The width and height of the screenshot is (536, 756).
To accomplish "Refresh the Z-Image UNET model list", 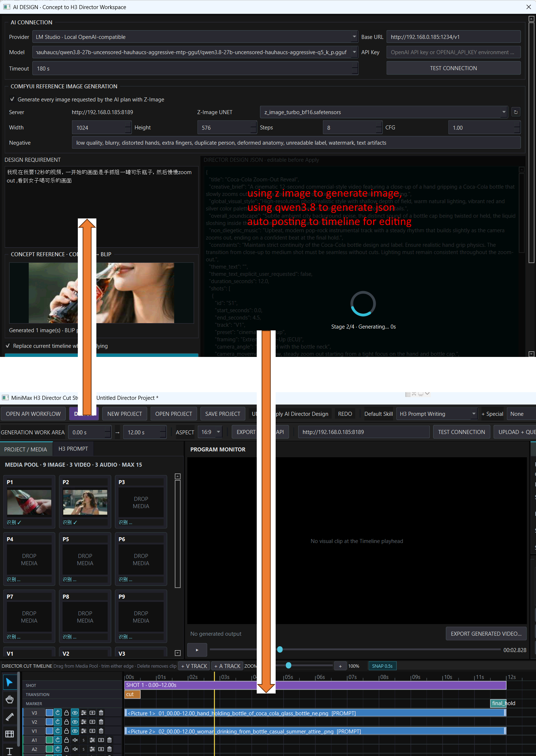I will point(516,112).
